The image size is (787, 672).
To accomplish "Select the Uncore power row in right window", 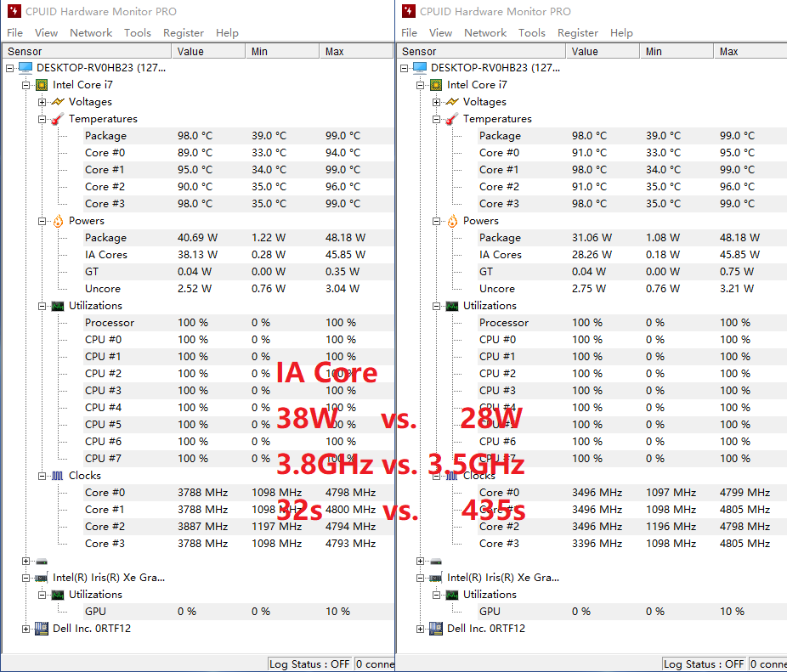I will [x=632, y=289].
